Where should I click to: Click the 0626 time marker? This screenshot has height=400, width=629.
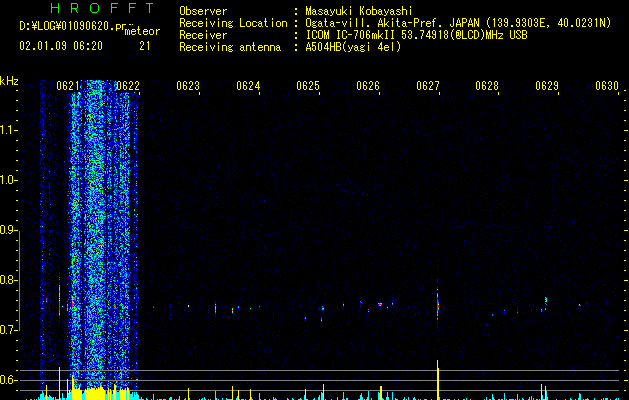(x=368, y=85)
